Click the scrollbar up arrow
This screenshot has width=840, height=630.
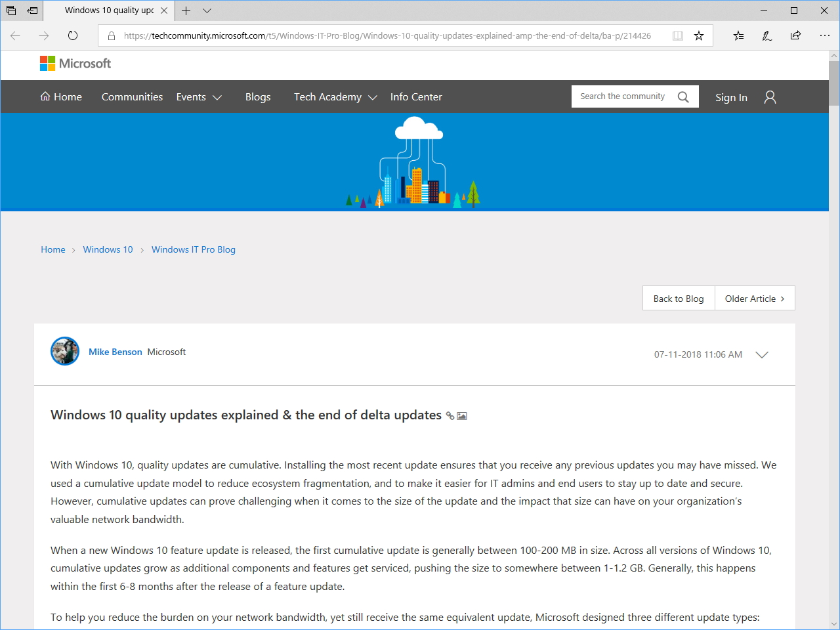(x=834, y=56)
